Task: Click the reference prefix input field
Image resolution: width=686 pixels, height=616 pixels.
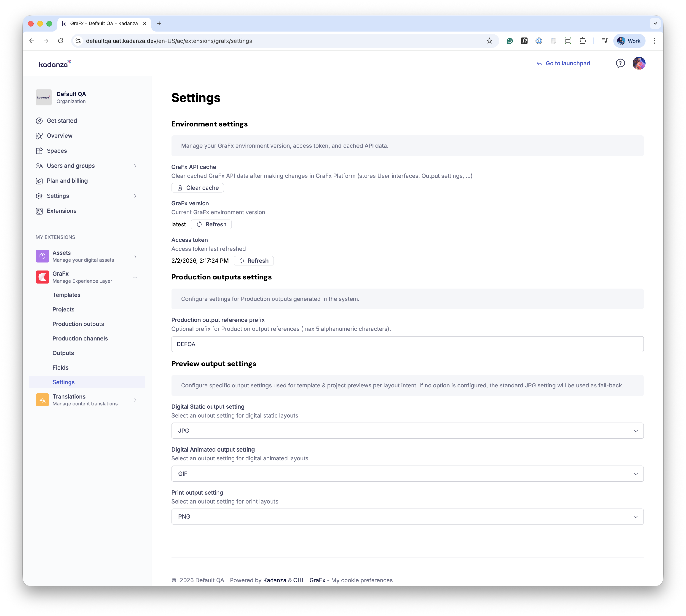Action: tap(407, 344)
